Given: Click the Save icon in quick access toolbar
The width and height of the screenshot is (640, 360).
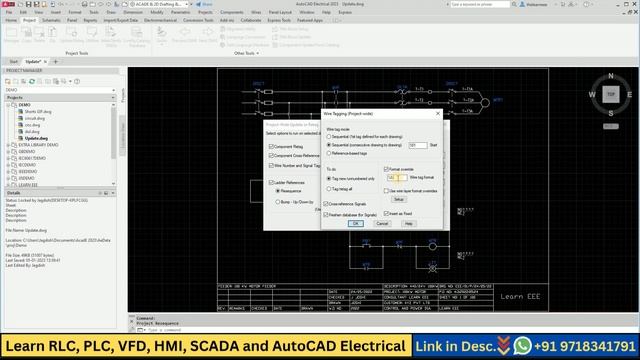Looking at the screenshot, I should tap(29, 4).
